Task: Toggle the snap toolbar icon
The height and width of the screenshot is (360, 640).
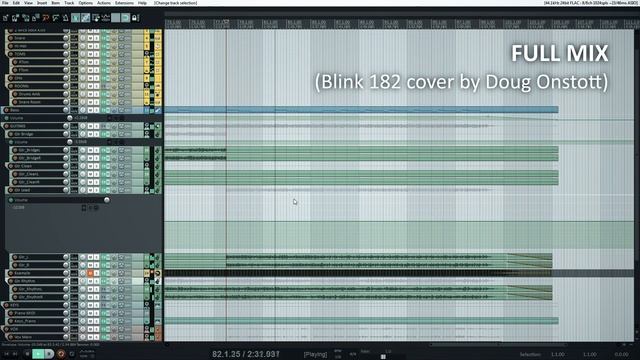Action: [x=125, y=18]
